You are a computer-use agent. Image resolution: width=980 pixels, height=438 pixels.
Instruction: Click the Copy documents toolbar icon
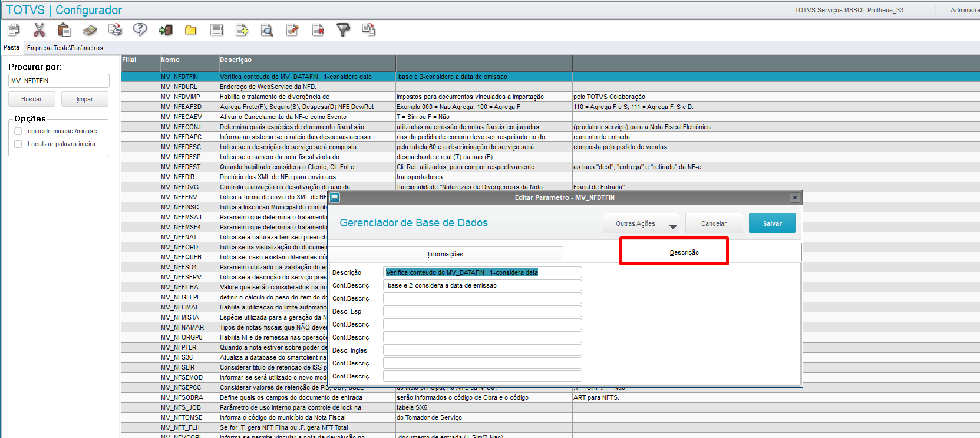point(14,29)
